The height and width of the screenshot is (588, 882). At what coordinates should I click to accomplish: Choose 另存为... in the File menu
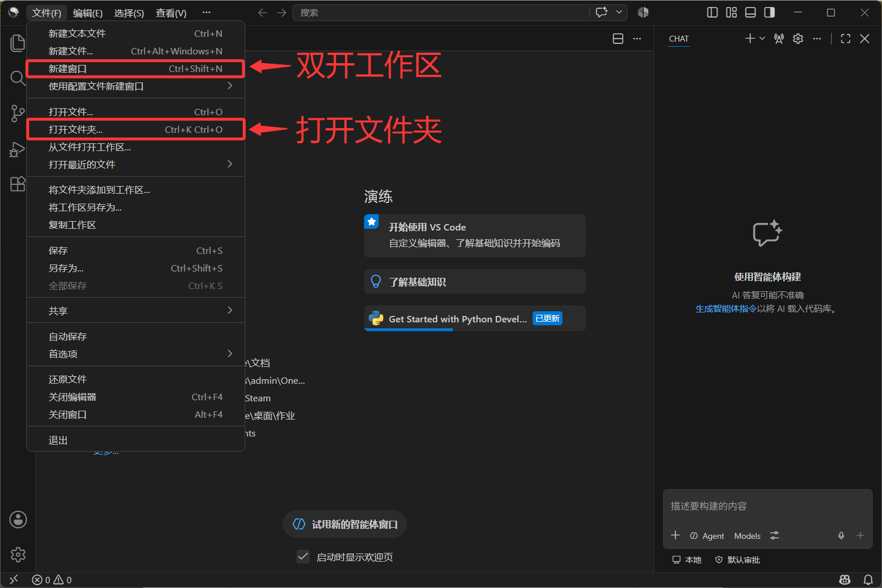click(136, 268)
